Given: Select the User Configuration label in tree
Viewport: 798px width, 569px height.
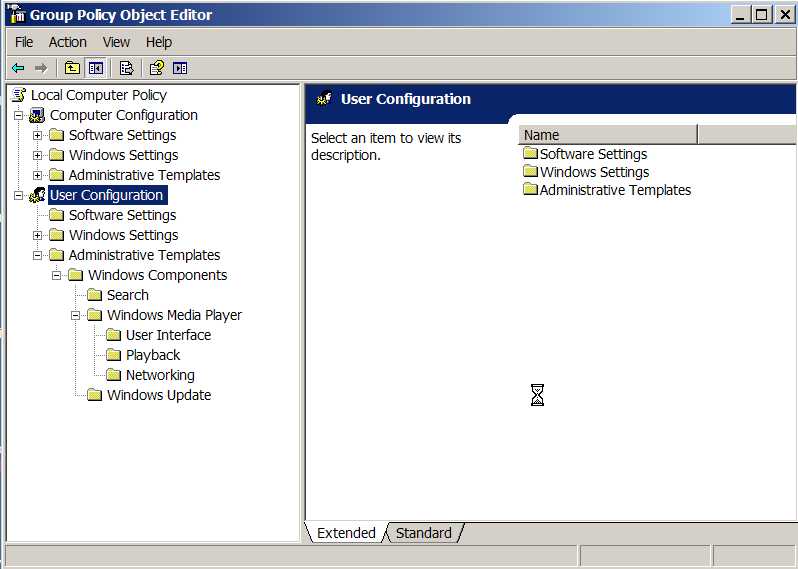Looking at the screenshot, I should (106, 195).
